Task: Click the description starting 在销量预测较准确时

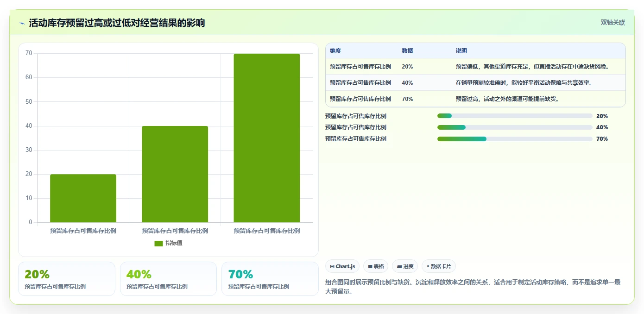Action: pyautogui.click(x=524, y=83)
